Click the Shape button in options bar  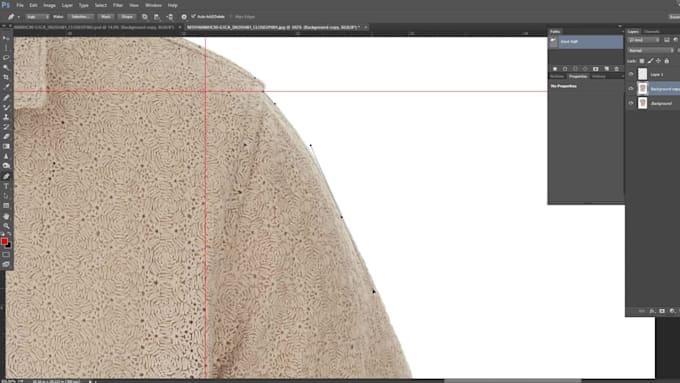pyautogui.click(x=127, y=17)
